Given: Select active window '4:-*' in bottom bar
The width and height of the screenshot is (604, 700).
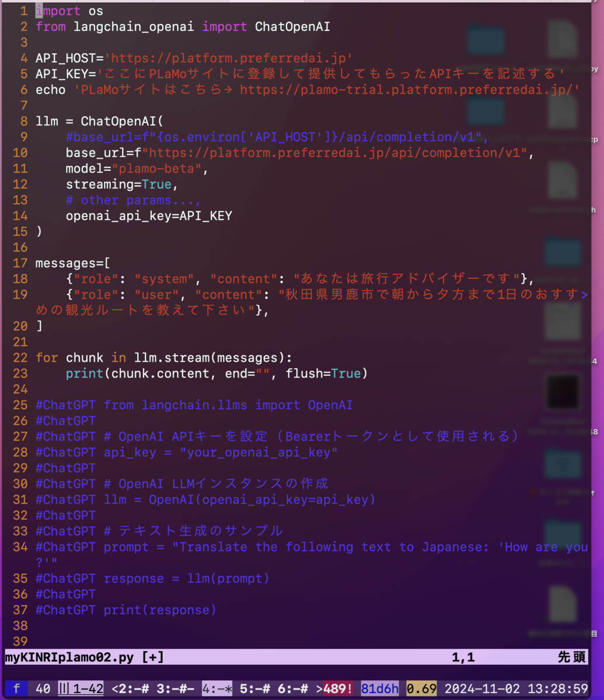Looking at the screenshot, I should point(217,688).
